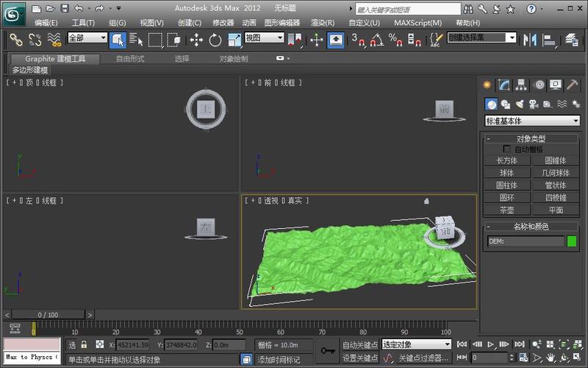The image size is (588, 368).
Task: Toggle Angle Snap
Action: pyautogui.click(x=377, y=40)
